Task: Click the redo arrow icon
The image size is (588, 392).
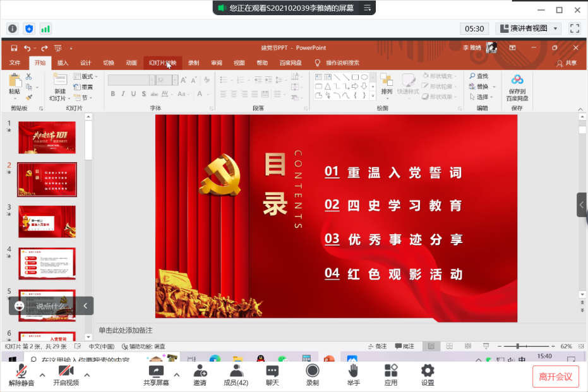Action: (x=44, y=48)
